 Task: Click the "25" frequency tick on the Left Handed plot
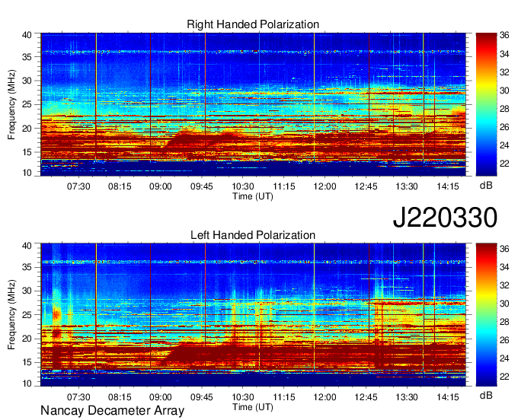tap(27, 315)
